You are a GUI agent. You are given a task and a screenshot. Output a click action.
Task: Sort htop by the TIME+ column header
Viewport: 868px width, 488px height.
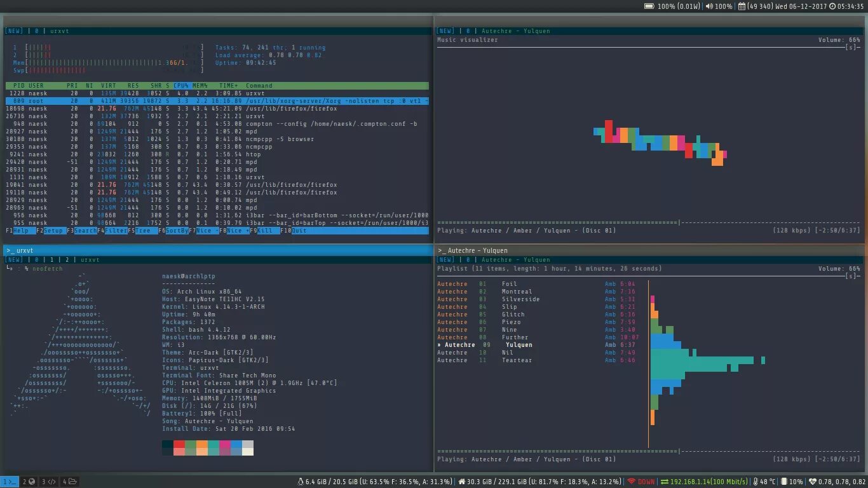[227, 86]
